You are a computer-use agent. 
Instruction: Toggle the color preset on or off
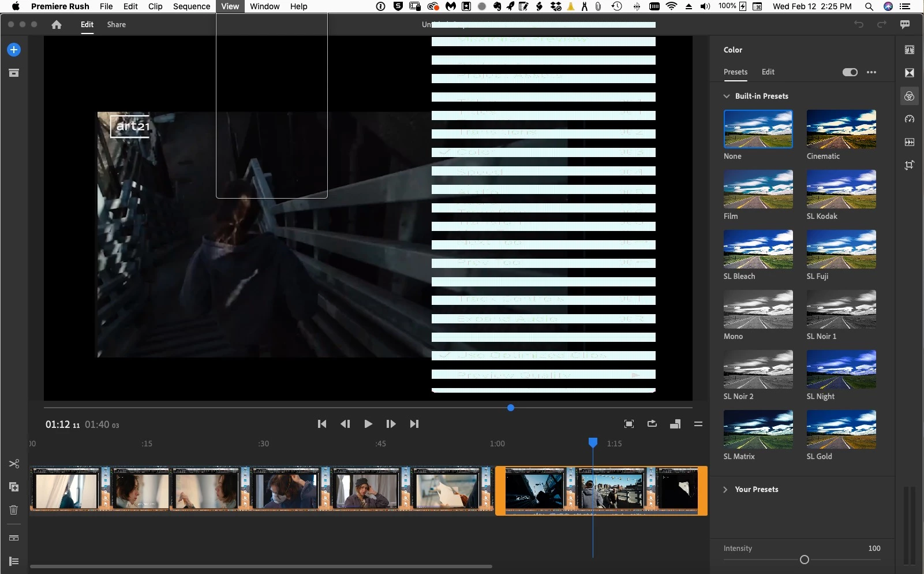[850, 72]
